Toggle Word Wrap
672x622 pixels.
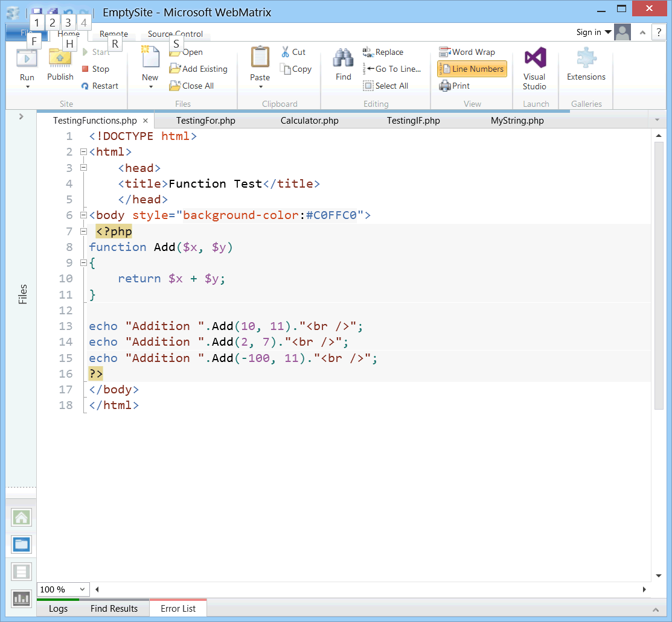pos(467,52)
